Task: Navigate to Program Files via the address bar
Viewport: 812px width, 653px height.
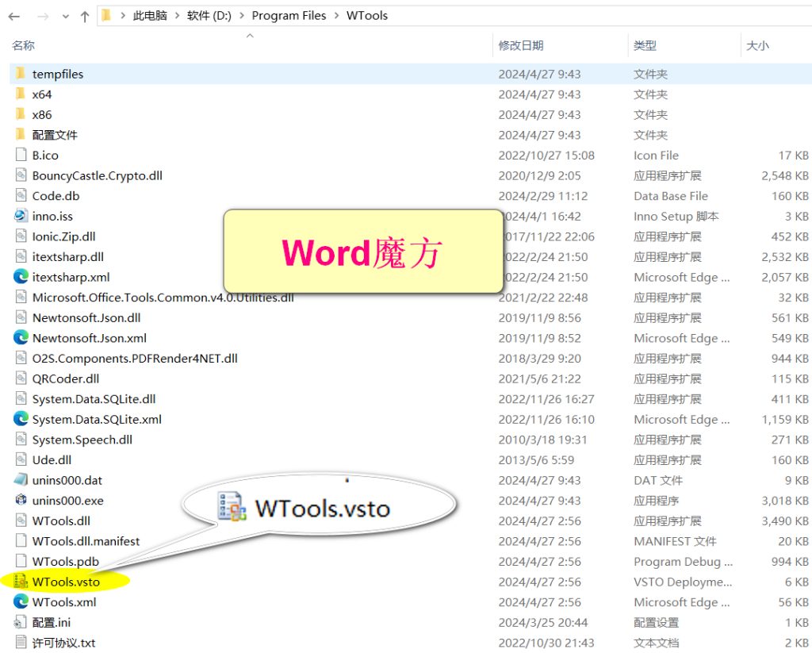Action: (289, 15)
